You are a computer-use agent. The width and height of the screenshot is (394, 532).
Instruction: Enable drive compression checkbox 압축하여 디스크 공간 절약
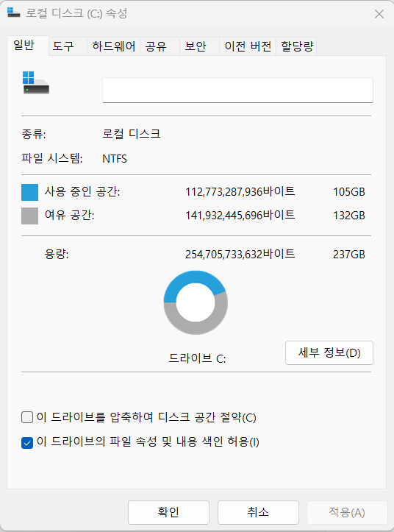tap(27, 417)
